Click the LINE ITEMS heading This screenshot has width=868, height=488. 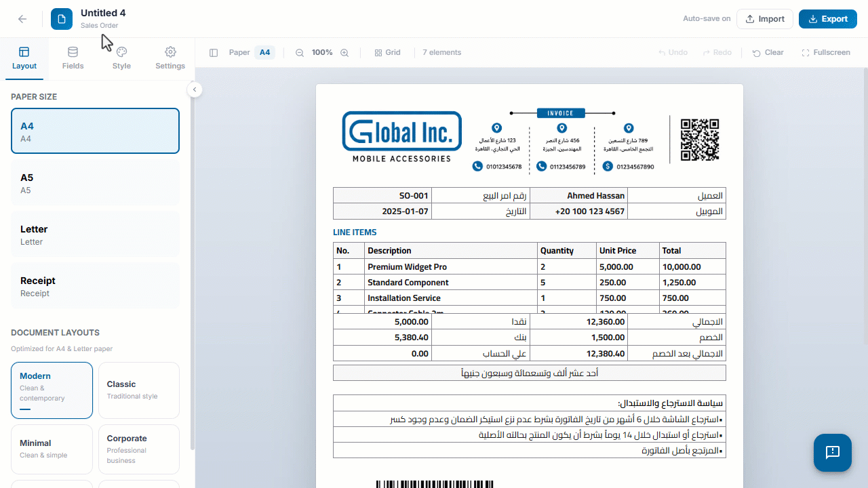pyautogui.click(x=355, y=232)
